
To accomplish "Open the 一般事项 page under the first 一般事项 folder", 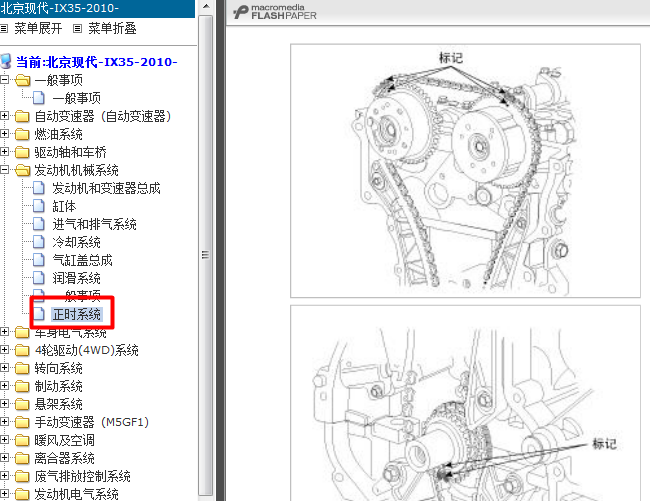I will pyautogui.click(x=77, y=98).
